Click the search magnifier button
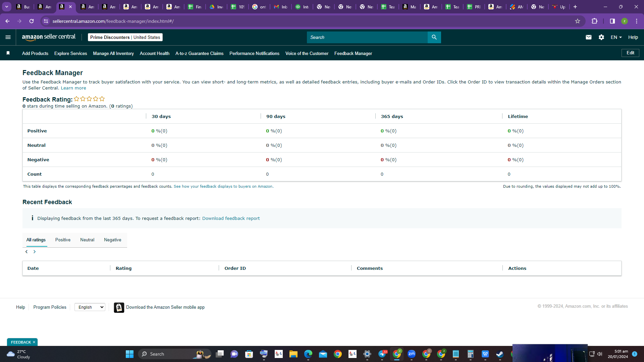The height and width of the screenshot is (362, 644). coord(434,37)
